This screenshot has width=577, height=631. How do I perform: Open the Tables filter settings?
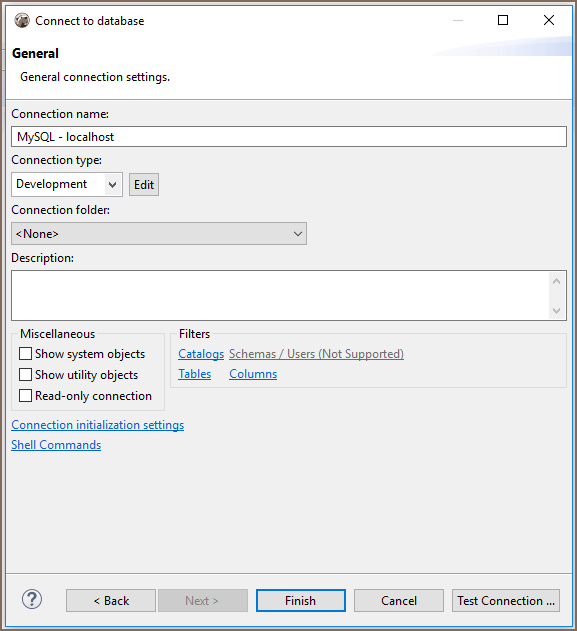pos(194,374)
